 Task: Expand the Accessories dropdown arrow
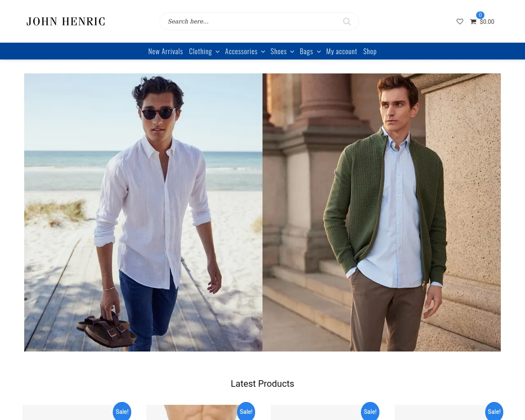point(263,52)
